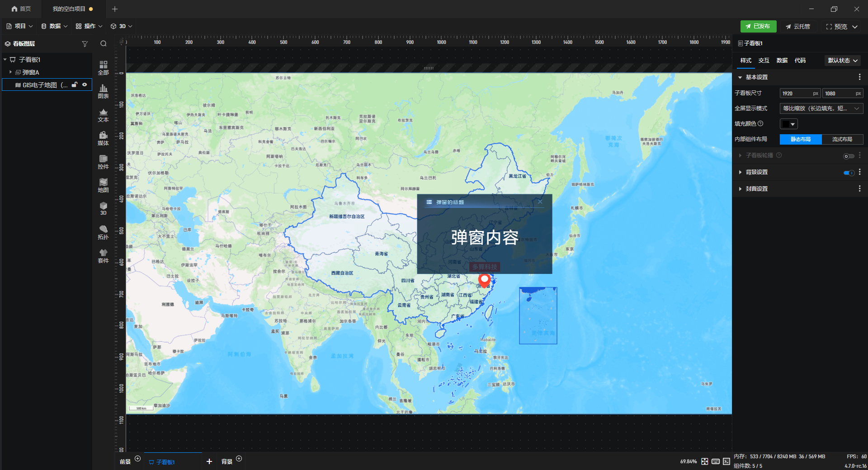
Task: Click the 控件 (controls) component icon
Action: pos(103,162)
